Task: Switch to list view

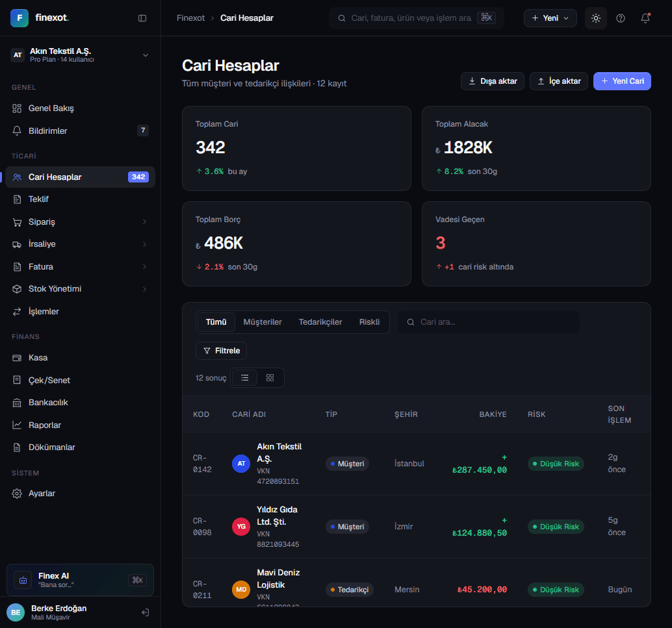Action: 245,378
